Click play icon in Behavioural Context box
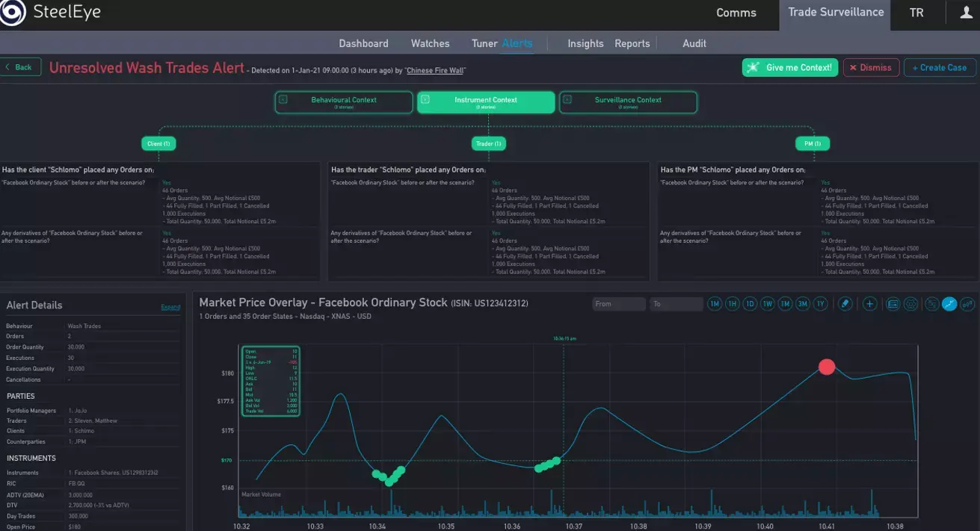This screenshot has width=980, height=531. (x=283, y=99)
